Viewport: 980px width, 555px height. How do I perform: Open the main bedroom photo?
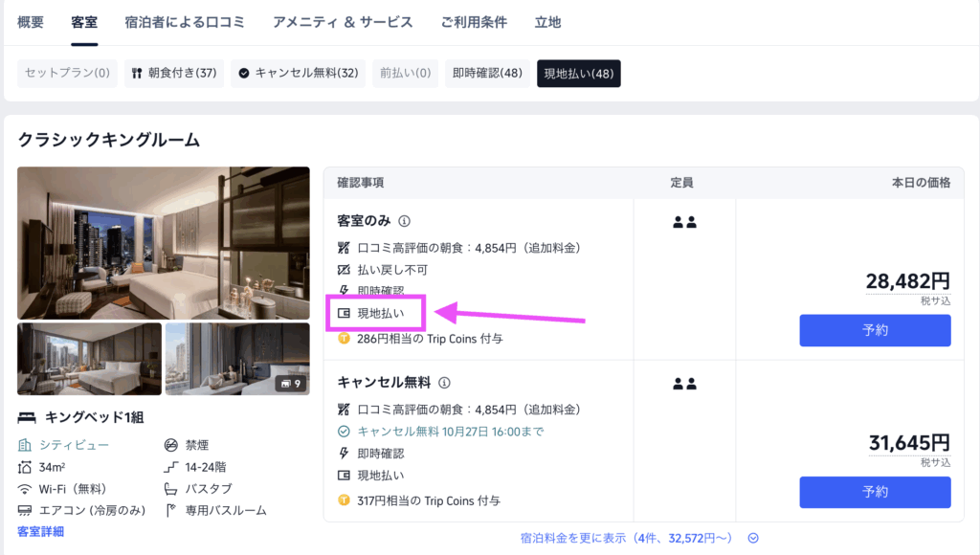tap(164, 243)
